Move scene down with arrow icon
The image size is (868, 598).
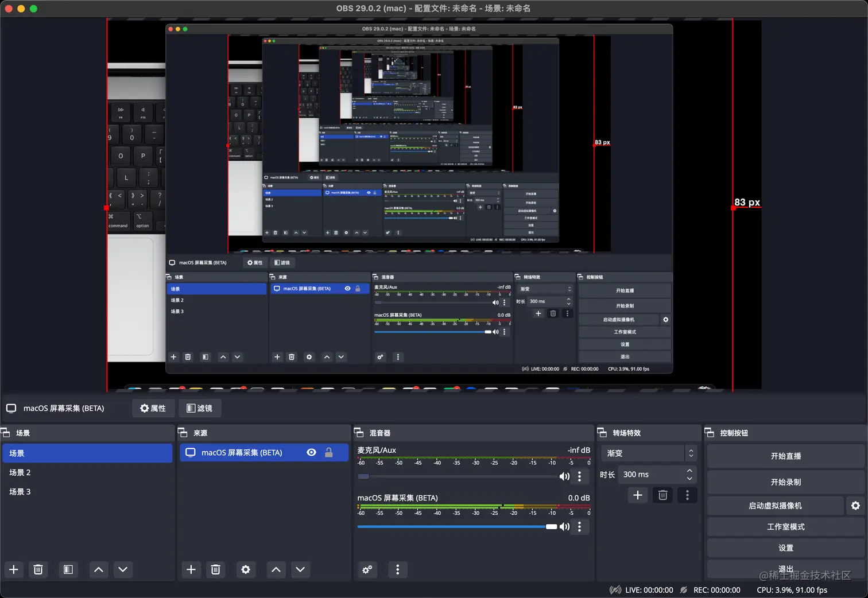[x=123, y=569]
